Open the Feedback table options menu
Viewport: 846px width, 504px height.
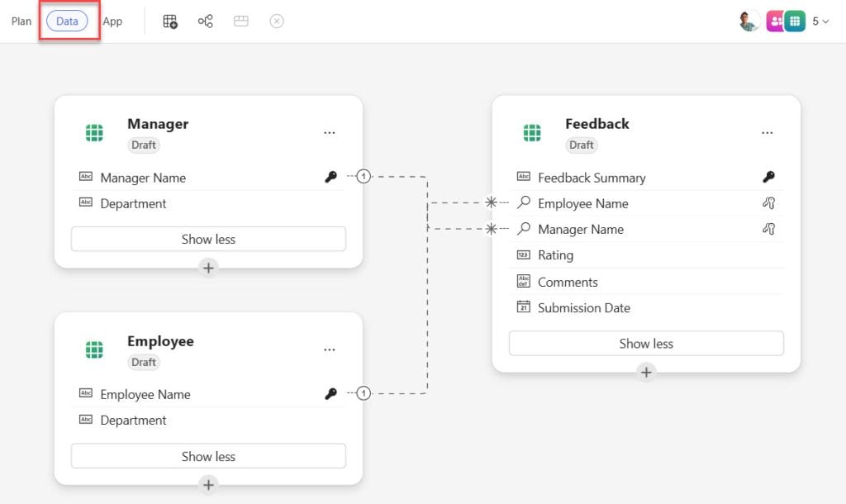[768, 132]
